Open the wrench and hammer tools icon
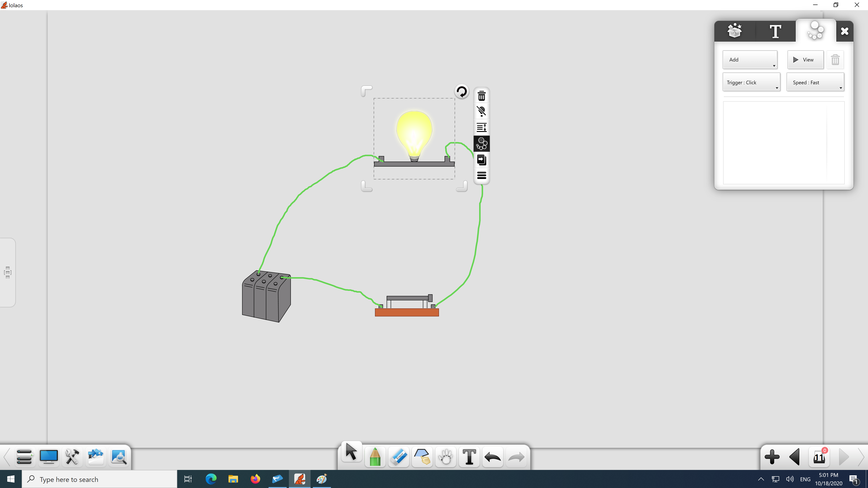Image resolution: width=868 pixels, height=488 pixels. tap(72, 457)
